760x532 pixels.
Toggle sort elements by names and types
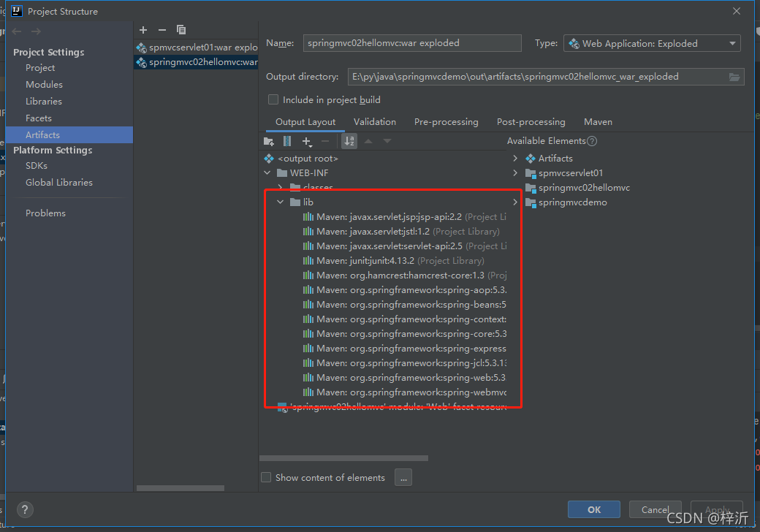[x=349, y=142]
